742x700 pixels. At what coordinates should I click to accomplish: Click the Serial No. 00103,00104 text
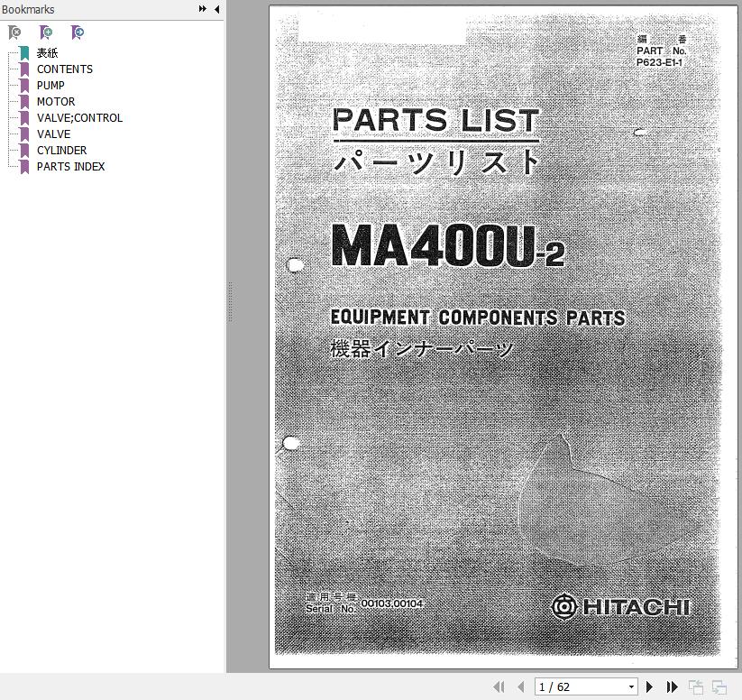click(x=364, y=603)
